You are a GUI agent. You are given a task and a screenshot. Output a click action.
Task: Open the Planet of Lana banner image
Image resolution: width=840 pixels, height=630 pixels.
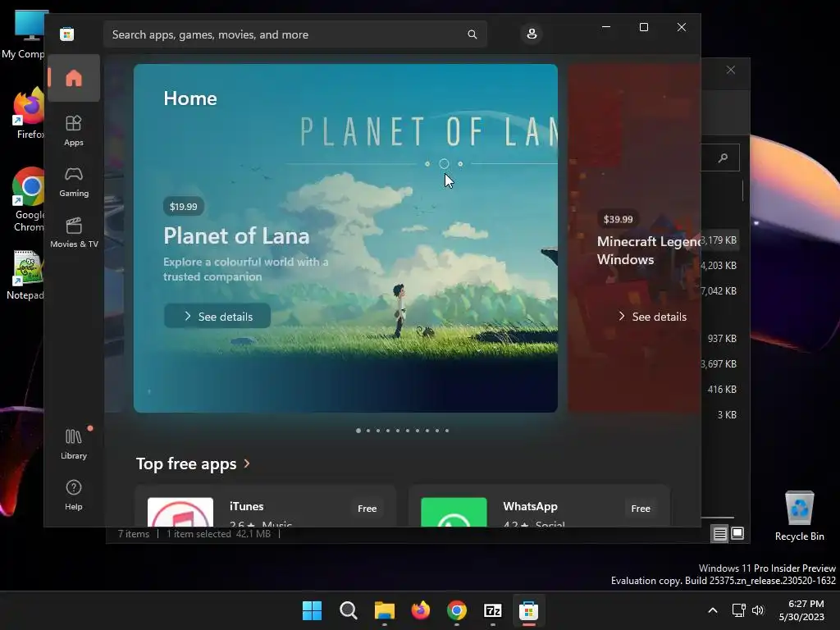[x=345, y=239]
